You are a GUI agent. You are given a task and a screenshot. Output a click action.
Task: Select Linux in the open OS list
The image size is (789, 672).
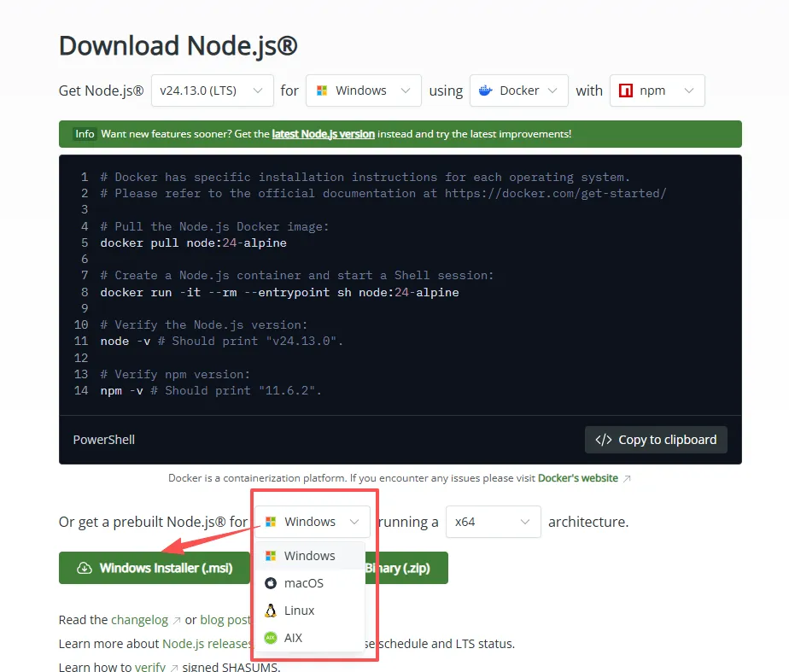(x=310, y=611)
